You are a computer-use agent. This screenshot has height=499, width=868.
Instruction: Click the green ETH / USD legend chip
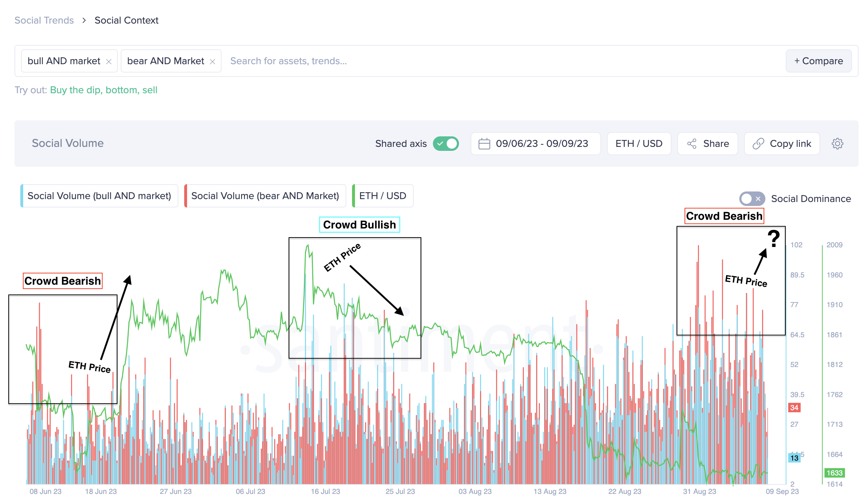pyautogui.click(x=383, y=196)
